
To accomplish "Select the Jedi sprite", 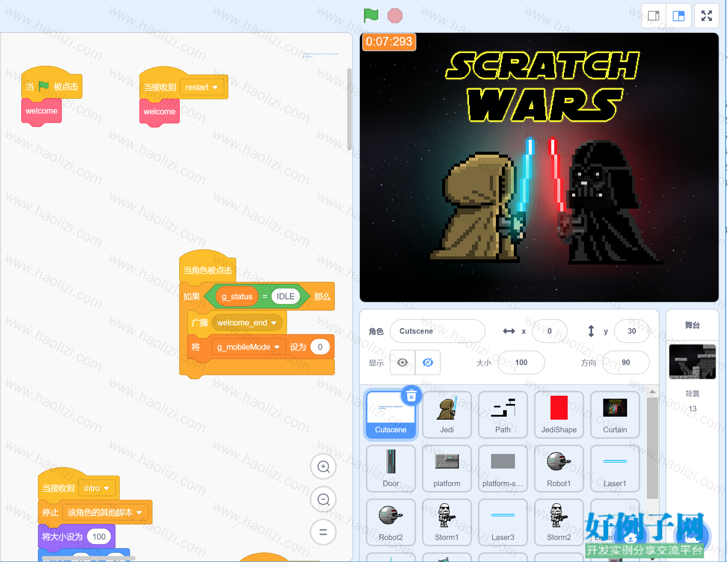I will 447,415.
